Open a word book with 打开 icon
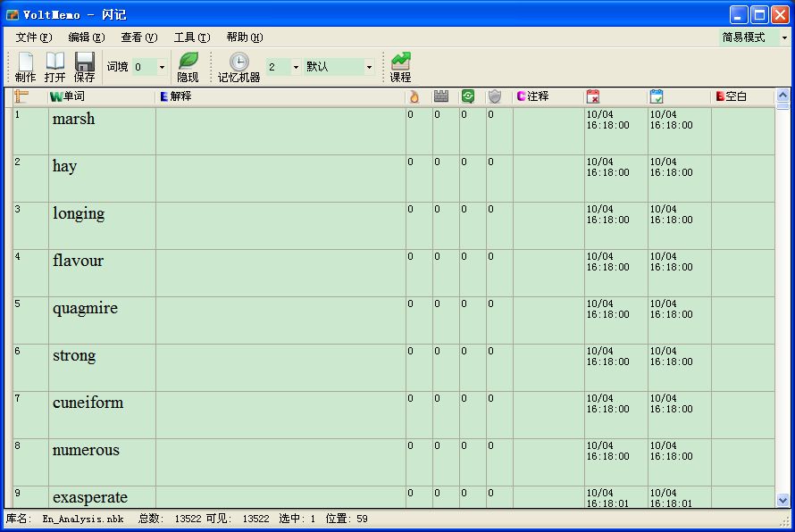The image size is (795, 532). coord(54,67)
